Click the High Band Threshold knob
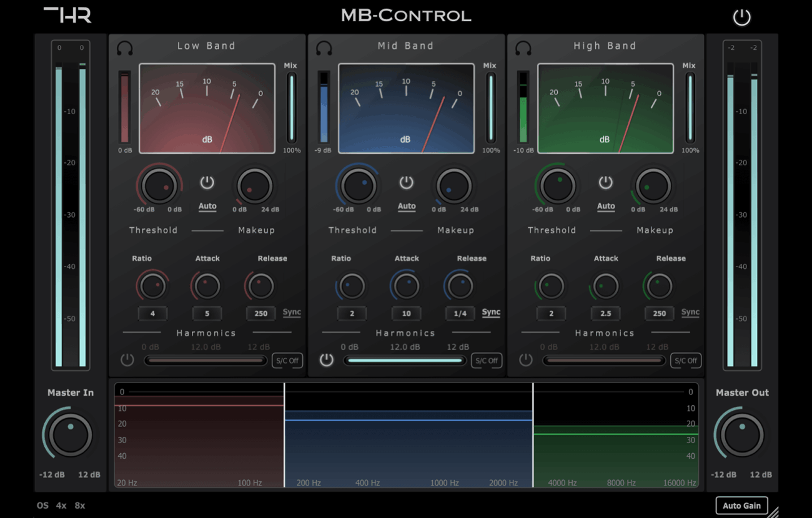Image resolution: width=812 pixels, height=518 pixels. click(558, 185)
